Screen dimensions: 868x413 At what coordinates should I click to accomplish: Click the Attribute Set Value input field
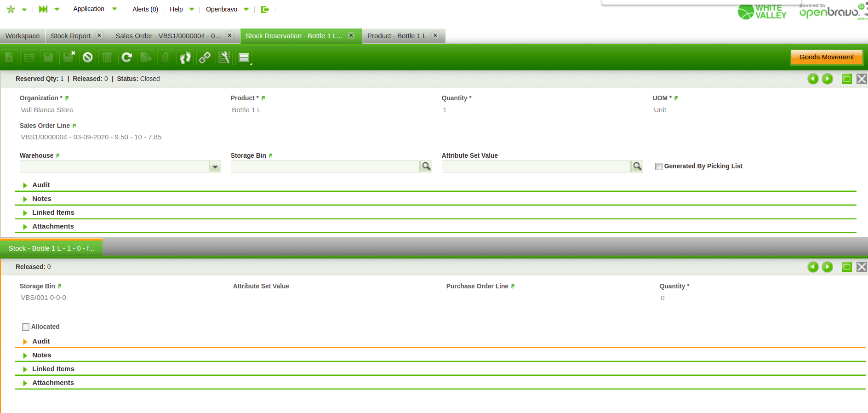pos(536,166)
